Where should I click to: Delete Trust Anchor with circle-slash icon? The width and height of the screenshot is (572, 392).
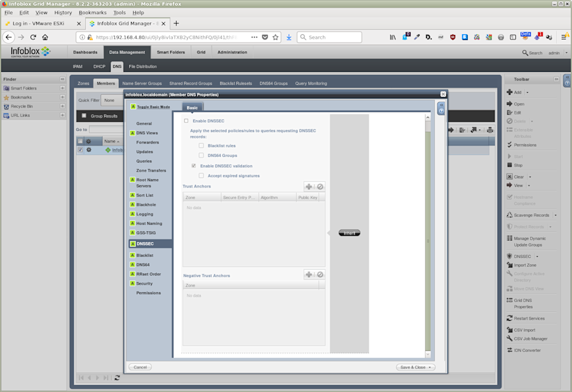(x=320, y=187)
